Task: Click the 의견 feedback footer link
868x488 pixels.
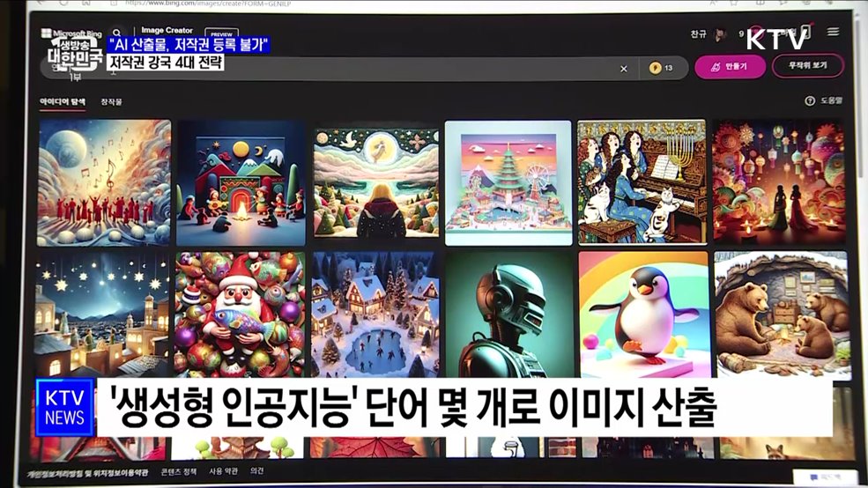Action: [256, 470]
